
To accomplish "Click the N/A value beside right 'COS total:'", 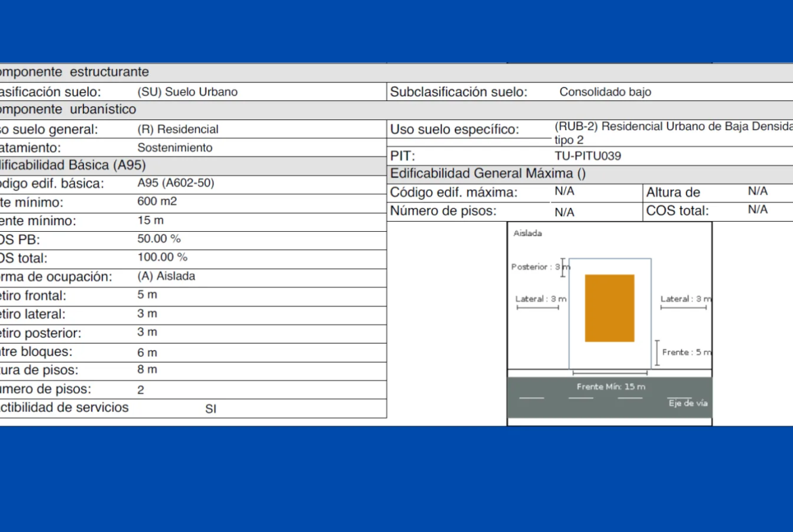I will [x=758, y=210].
